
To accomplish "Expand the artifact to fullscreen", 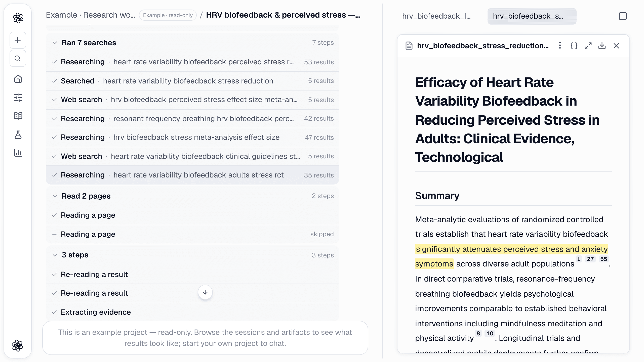I will coord(588,46).
